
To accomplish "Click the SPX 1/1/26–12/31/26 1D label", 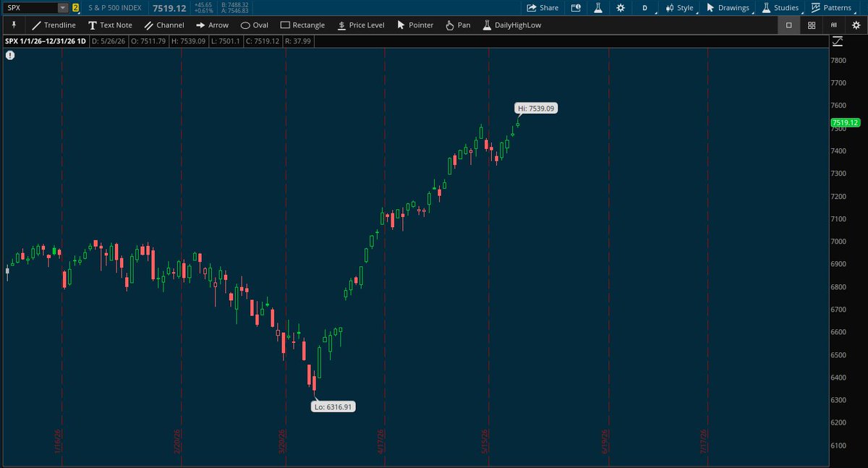I will 46,41.
